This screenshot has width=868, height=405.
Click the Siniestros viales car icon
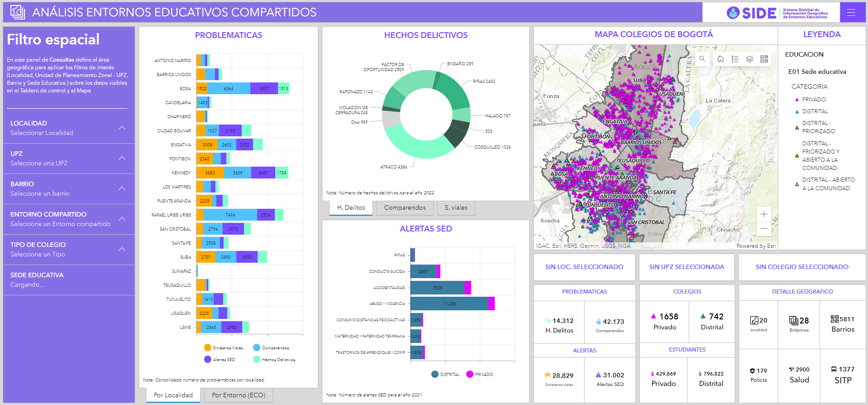tap(547, 376)
